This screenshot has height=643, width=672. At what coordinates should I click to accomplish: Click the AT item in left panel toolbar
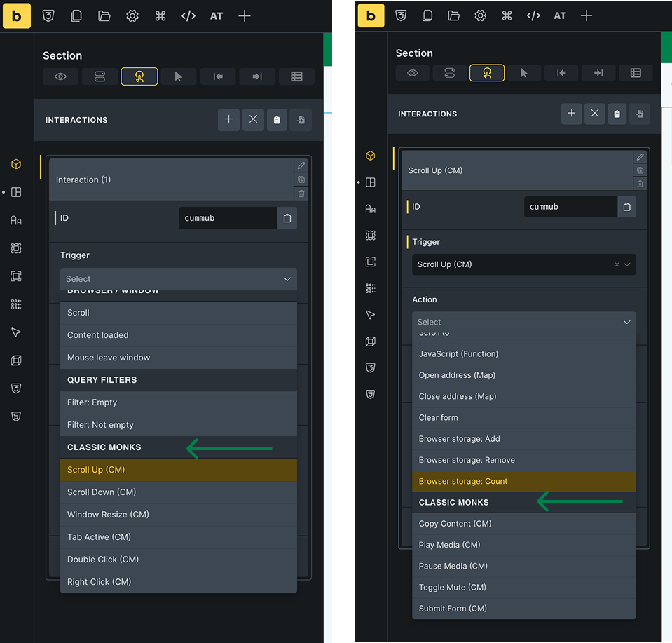217,16
